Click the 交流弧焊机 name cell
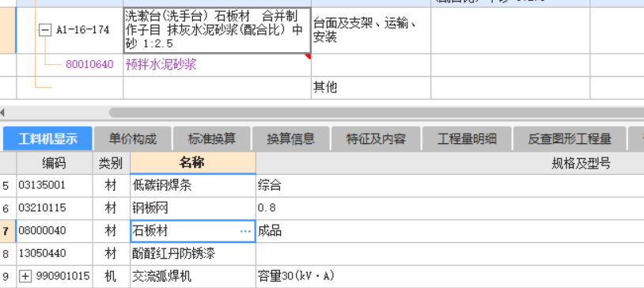The width and height of the screenshot is (644, 288). [192, 276]
